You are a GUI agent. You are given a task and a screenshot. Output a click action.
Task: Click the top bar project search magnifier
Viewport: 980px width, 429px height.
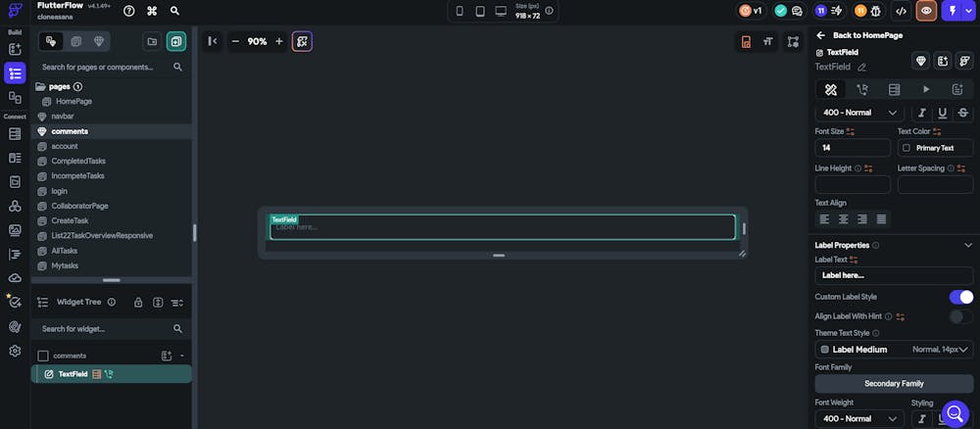click(175, 11)
